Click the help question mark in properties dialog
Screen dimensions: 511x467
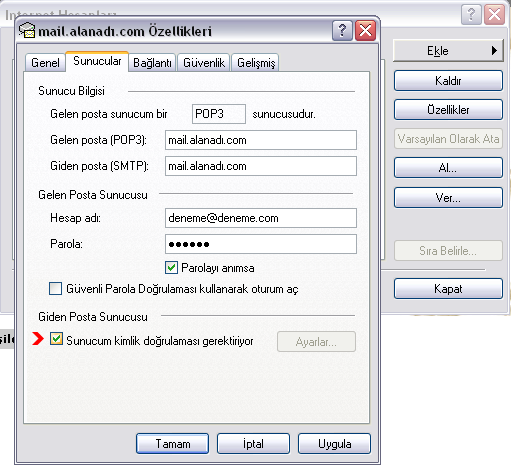tap(342, 31)
